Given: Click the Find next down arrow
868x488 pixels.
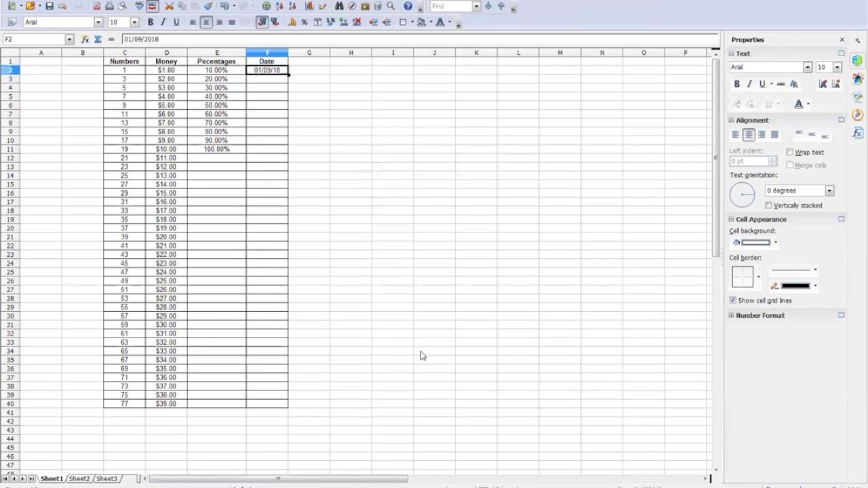Looking at the screenshot, I should coord(488,6).
